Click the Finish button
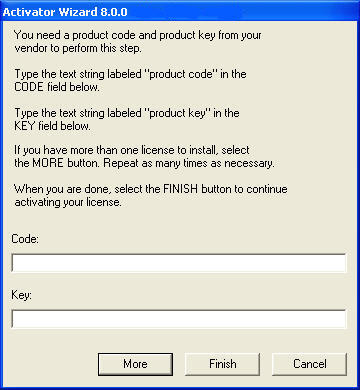The width and height of the screenshot is (360, 390). coord(222,364)
